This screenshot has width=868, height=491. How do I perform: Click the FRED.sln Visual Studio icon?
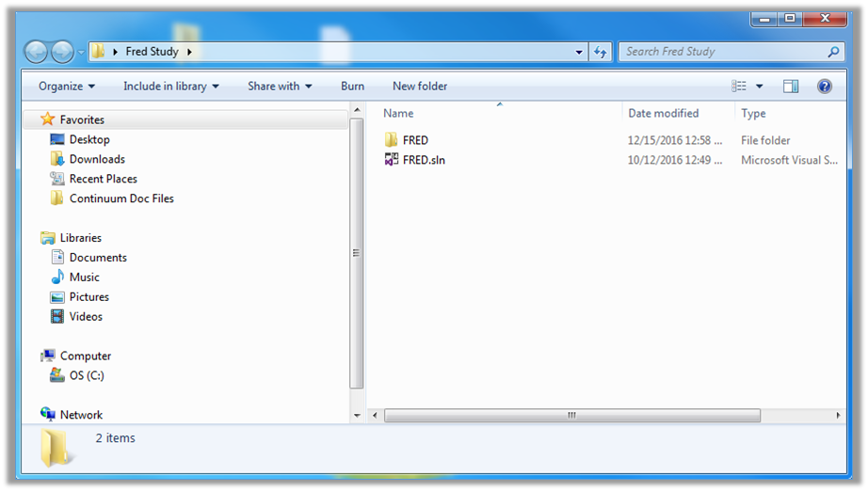point(392,160)
